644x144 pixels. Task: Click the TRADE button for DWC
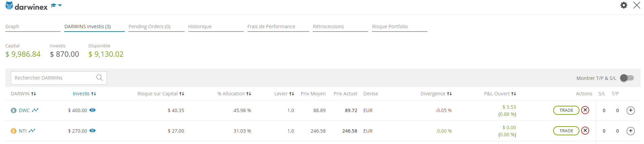[x=566, y=110]
